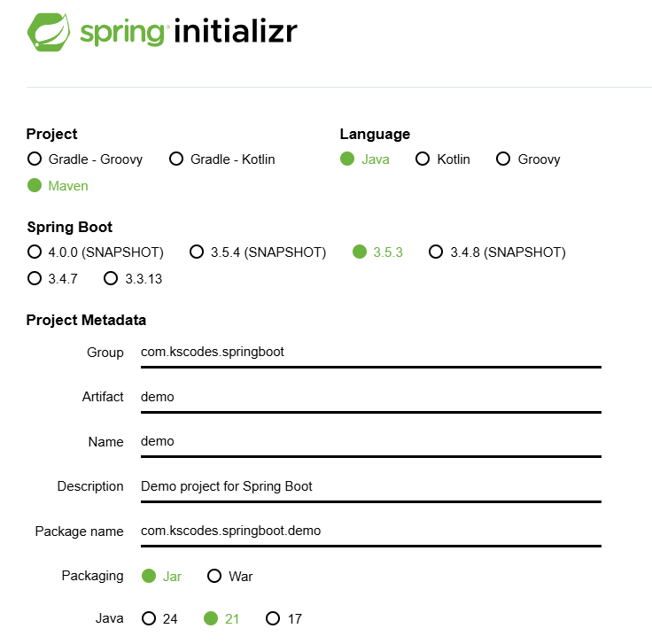Click into the Description field
Viewport: 652px width, 644px height.
click(370, 486)
